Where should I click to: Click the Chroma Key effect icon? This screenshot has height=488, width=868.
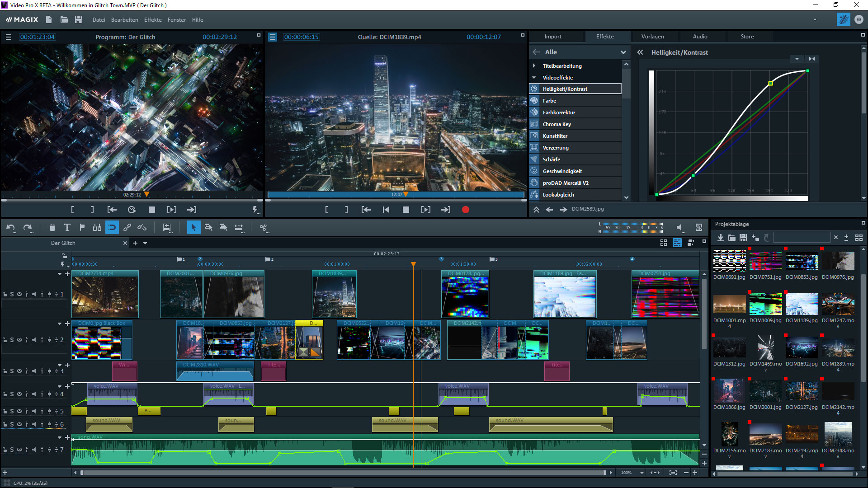(534, 124)
